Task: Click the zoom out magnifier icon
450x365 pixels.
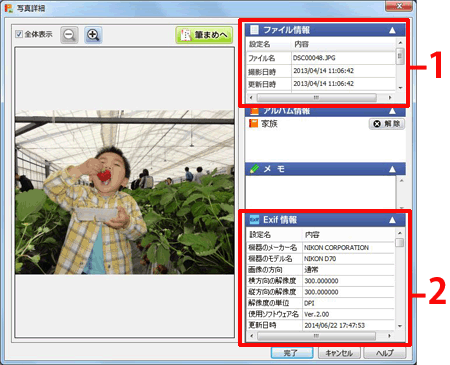Action: click(x=69, y=35)
